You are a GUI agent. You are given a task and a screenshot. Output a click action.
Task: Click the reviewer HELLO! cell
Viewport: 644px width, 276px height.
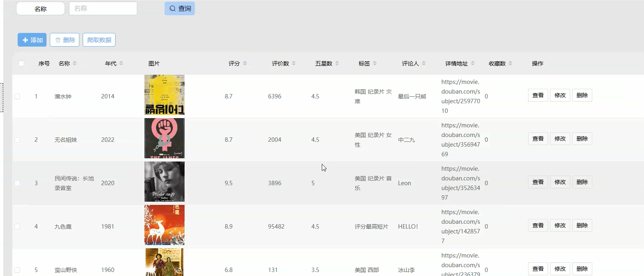click(408, 227)
